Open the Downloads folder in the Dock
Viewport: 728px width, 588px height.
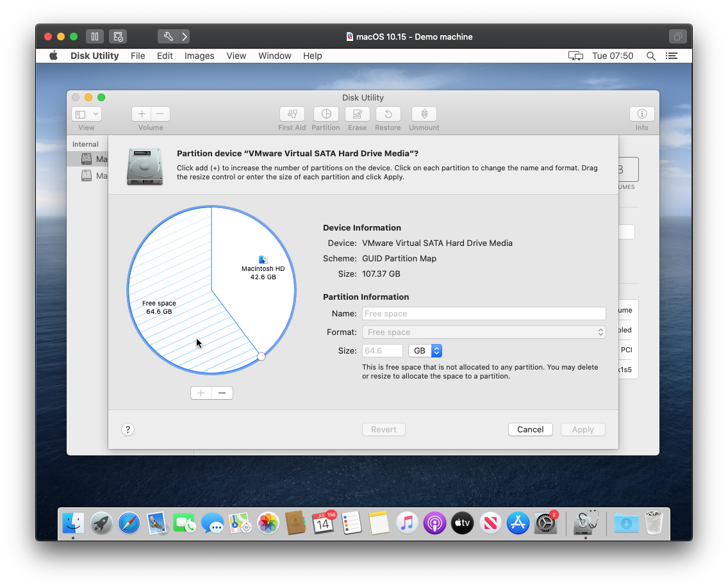pyautogui.click(x=626, y=523)
